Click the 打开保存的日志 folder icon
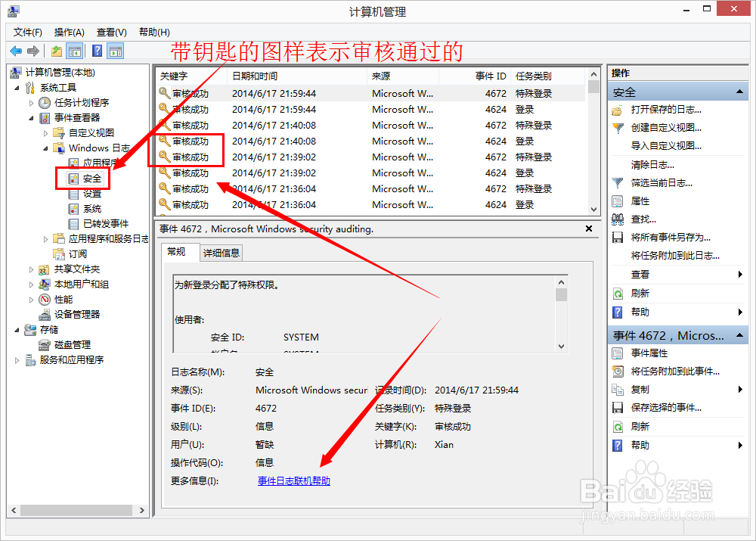The image size is (756, 541). pos(618,110)
